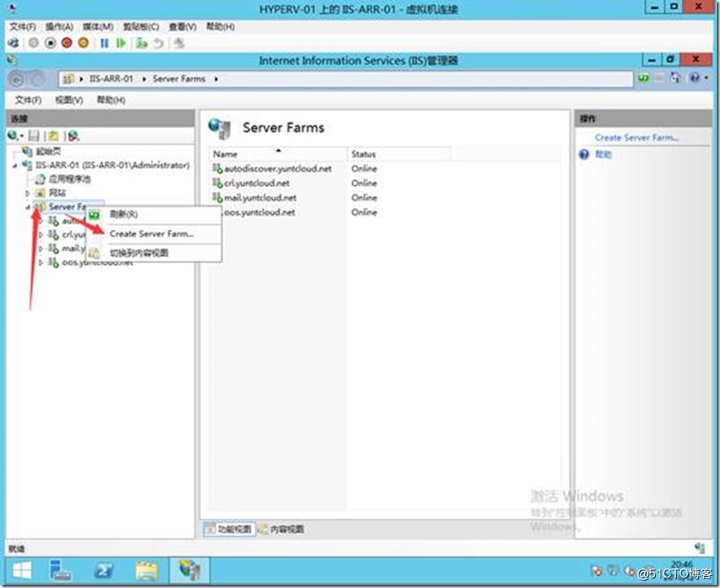Sort by the Status column header
The width and height of the screenshot is (720, 588).
tap(399, 153)
